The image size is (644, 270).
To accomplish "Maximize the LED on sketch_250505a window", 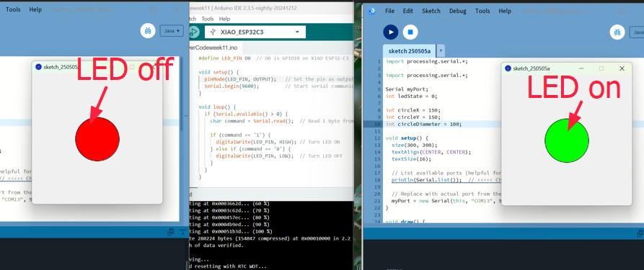I will 601,68.
